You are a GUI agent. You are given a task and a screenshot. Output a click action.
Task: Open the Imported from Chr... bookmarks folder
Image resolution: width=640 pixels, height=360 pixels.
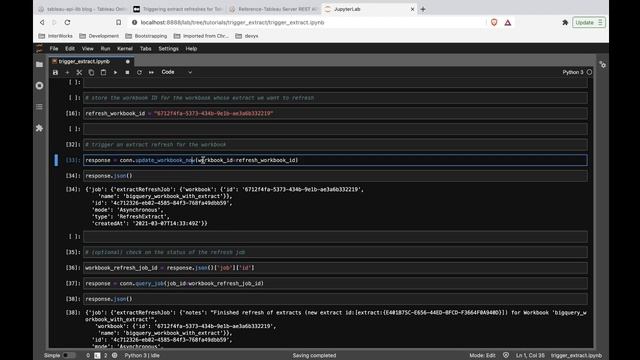(x=201, y=36)
